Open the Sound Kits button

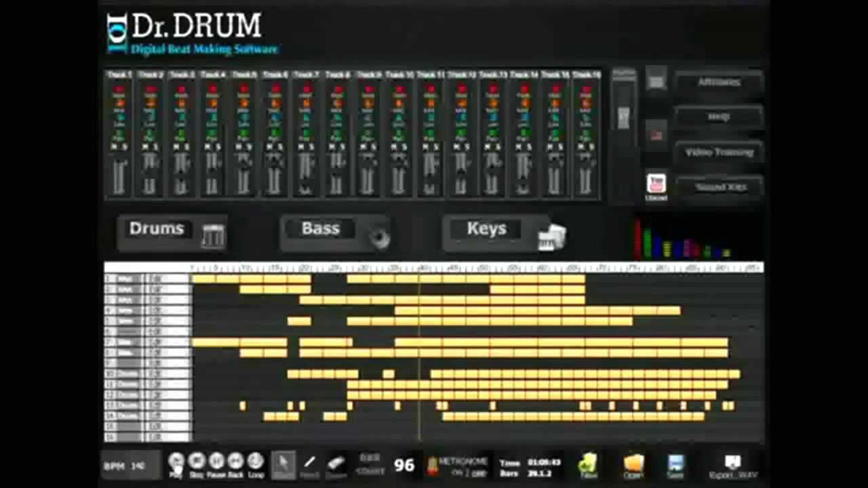(x=719, y=187)
